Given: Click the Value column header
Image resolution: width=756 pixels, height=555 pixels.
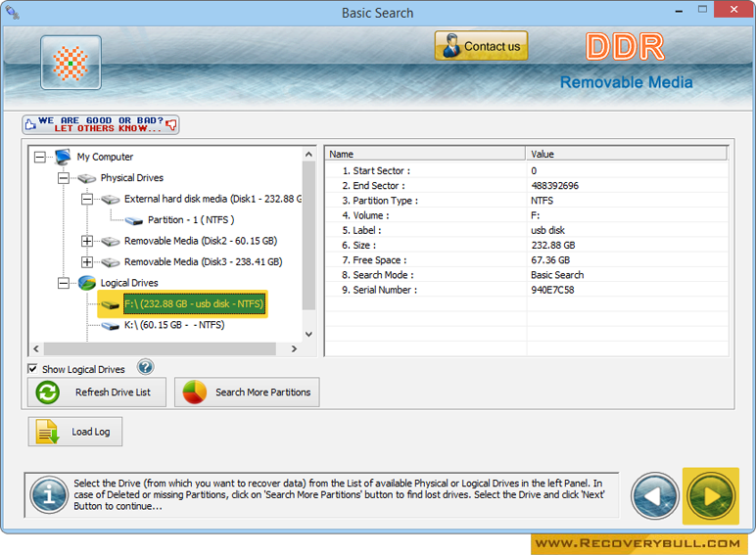Looking at the screenshot, I should [x=627, y=154].
